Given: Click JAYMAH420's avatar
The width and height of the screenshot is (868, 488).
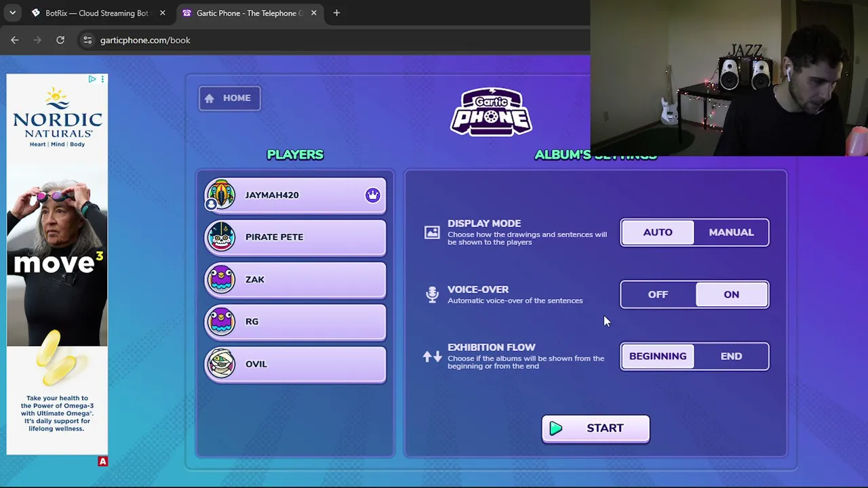Looking at the screenshot, I should (x=221, y=195).
